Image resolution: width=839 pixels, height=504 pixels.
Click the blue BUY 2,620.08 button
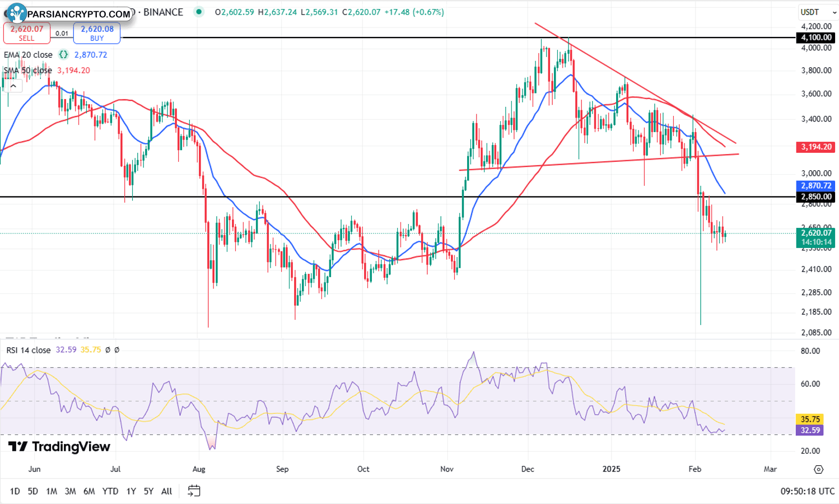[97, 33]
